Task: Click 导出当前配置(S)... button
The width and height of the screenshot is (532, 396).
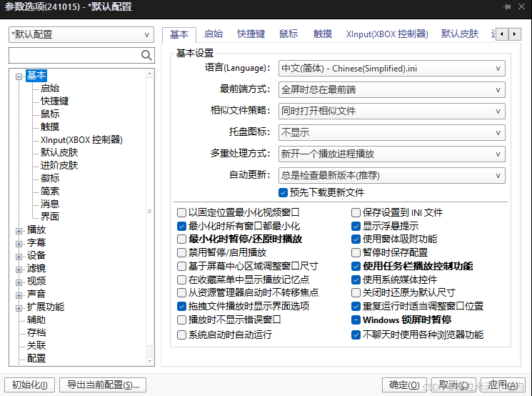Action: pos(103,385)
